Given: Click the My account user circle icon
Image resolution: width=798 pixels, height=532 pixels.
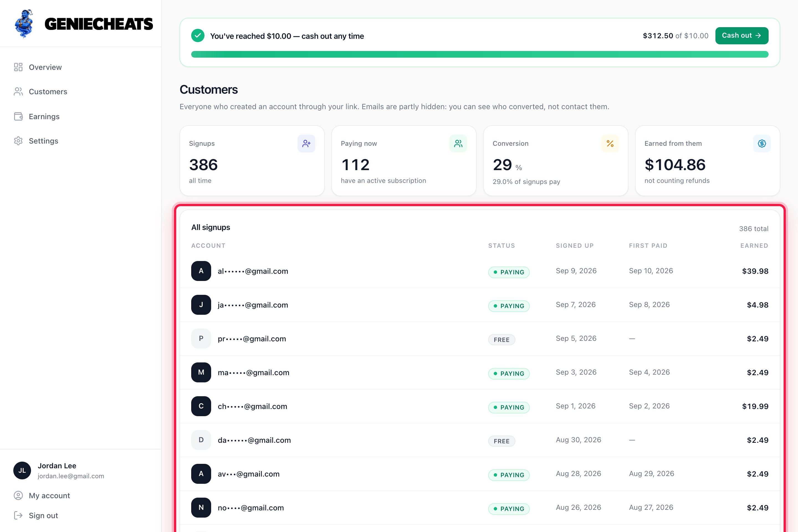Looking at the screenshot, I should 18,495.
